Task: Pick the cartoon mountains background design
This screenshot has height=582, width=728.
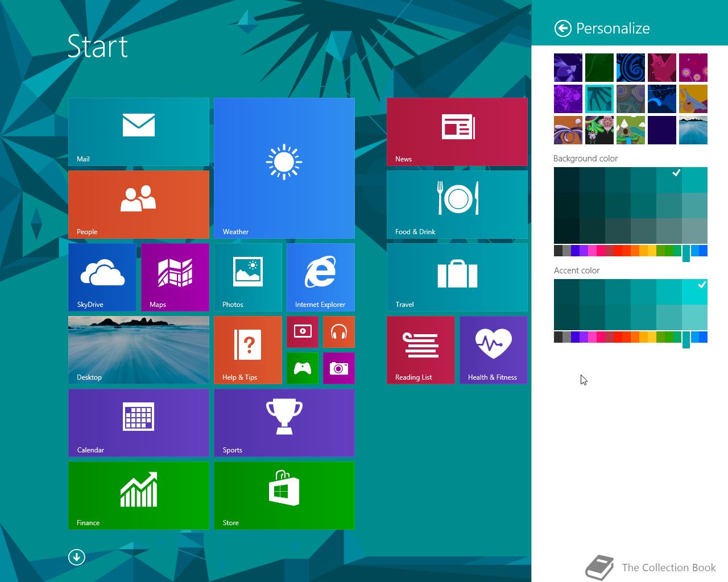Action: point(631,130)
